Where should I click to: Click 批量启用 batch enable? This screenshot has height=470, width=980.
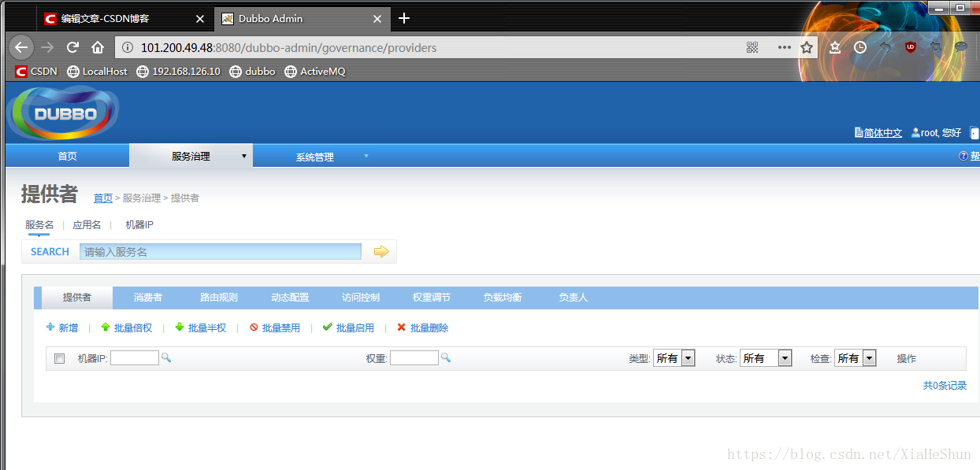[x=348, y=328]
